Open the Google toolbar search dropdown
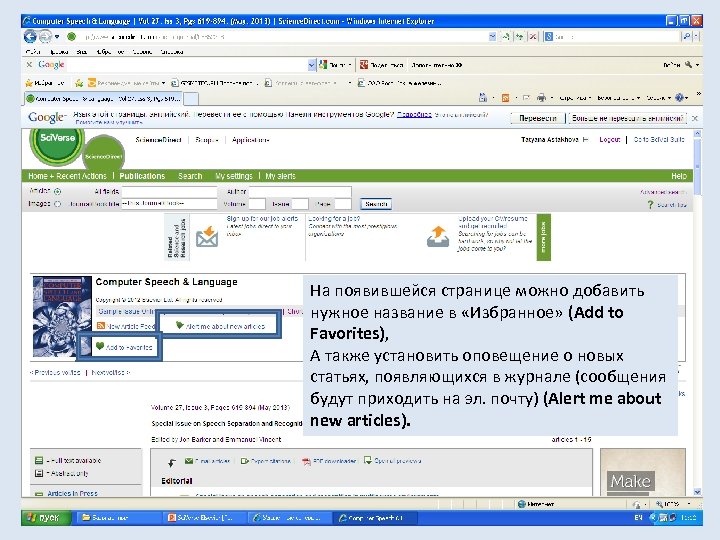720x540 pixels. pyautogui.click(x=311, y=65)
